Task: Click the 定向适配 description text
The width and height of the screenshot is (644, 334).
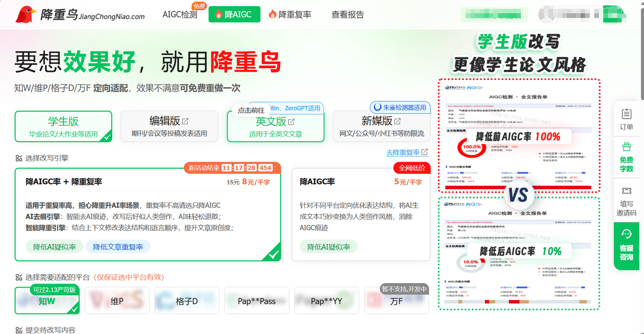Action: 111,88
